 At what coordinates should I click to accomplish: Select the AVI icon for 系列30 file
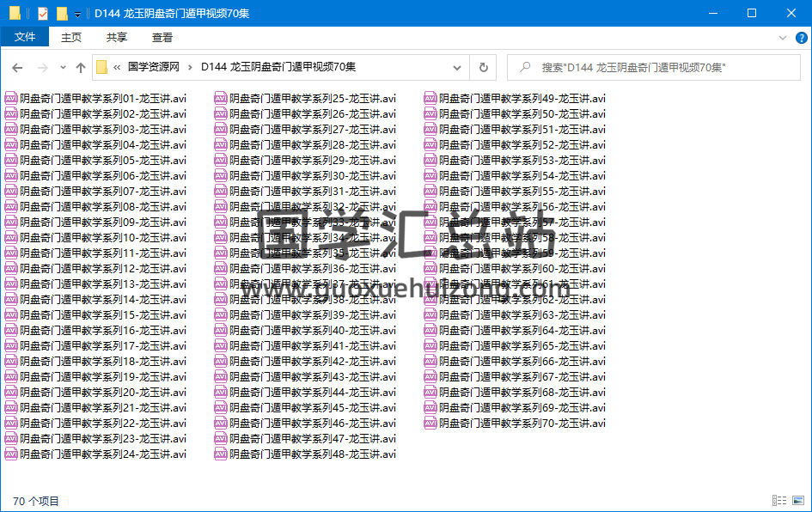click(221, 175)
